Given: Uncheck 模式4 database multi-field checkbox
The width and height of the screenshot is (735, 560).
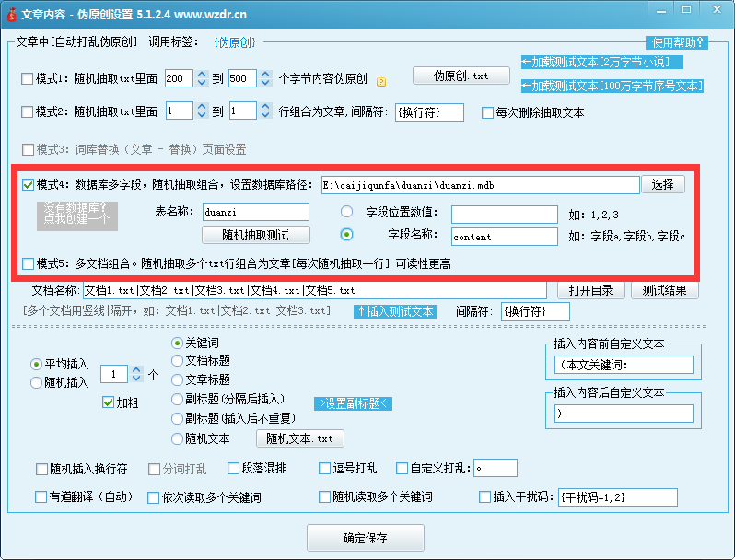Looking at the screenshot, I should click(29, 184).
